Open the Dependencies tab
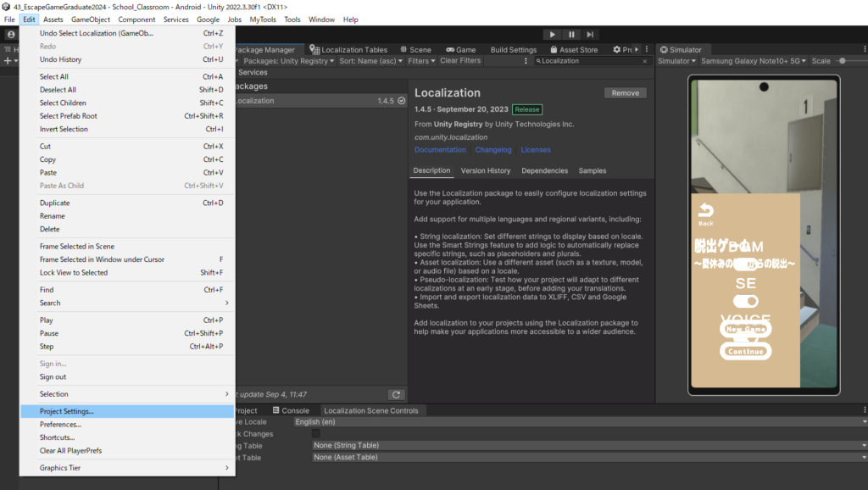The width and height of the screenshot is (868, 490). (x=545, y=170)
